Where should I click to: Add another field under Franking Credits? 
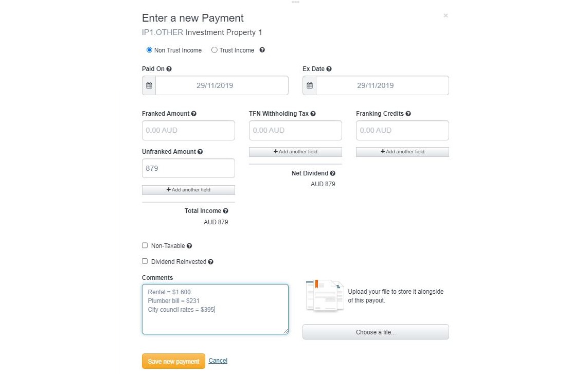(402, 152)
